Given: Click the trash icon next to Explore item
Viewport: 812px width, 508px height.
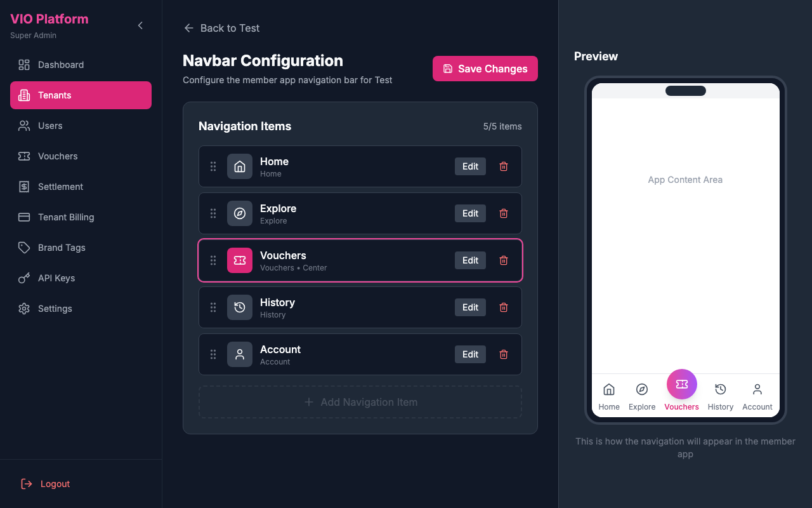Looking at the screenshot, I should click(503, 213).
